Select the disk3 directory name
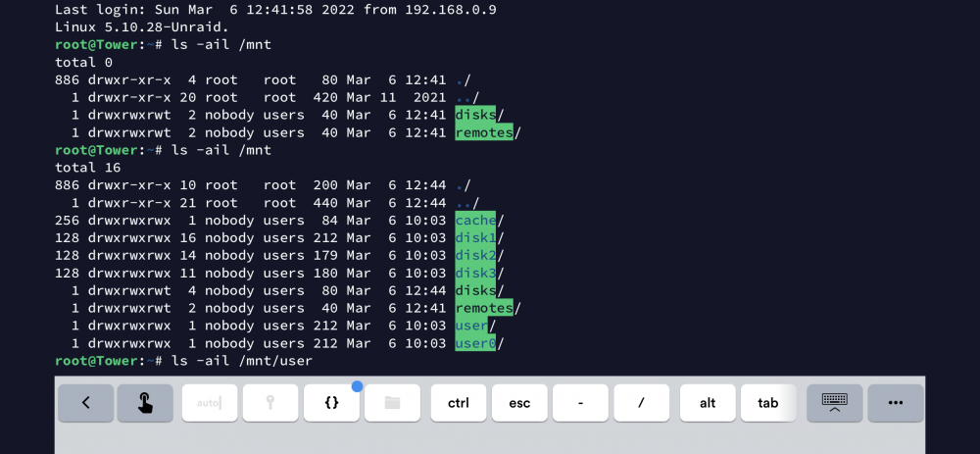The width and height of the screenshot is (980, 454). point(475,273)
